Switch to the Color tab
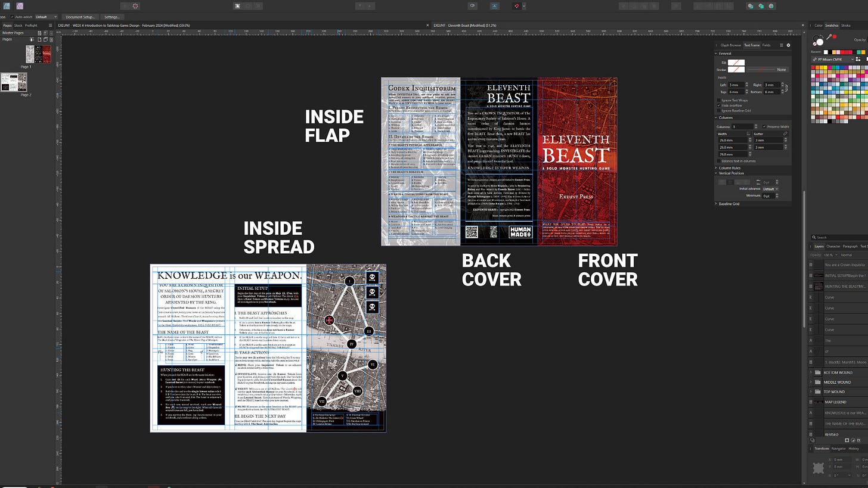The width and height of the screenshot is (868, 488). [x=819, y=26]
